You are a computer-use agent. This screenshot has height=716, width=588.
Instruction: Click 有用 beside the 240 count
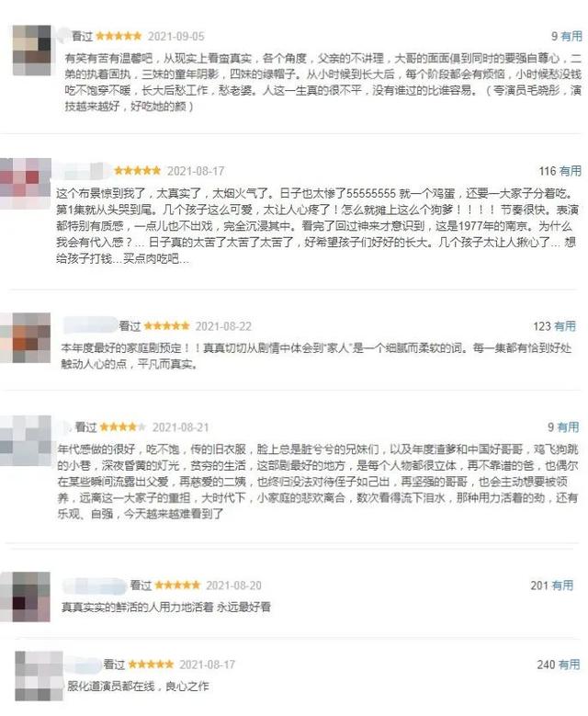click(x=570, y=664)
